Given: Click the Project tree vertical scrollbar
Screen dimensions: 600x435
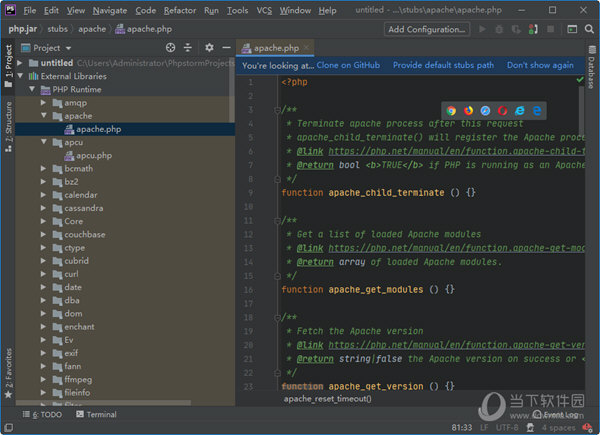Looking at the screenshot, I should tap(232, 90).
